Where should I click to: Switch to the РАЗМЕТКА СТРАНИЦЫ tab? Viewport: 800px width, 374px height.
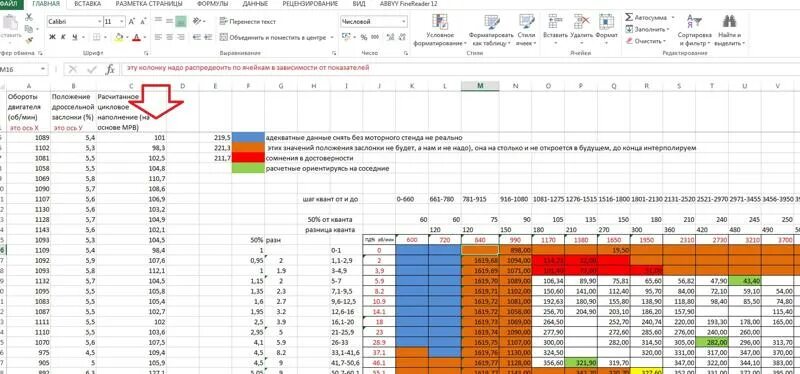148,4
